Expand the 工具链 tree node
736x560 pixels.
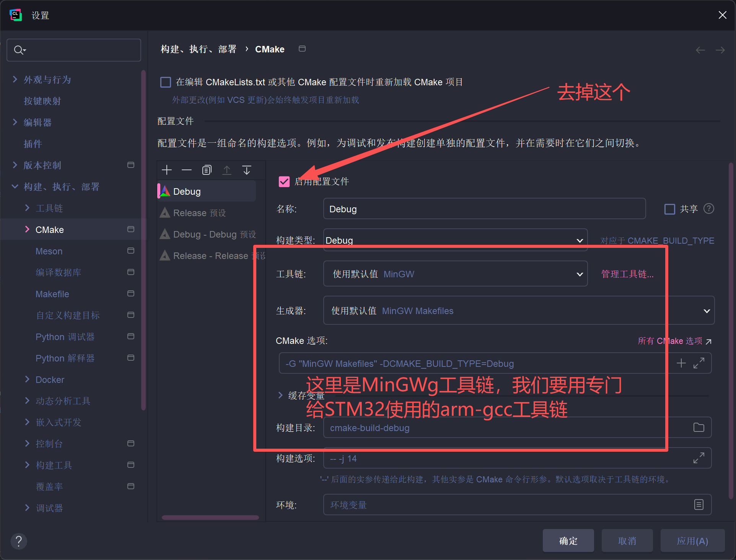click(27, 208)
